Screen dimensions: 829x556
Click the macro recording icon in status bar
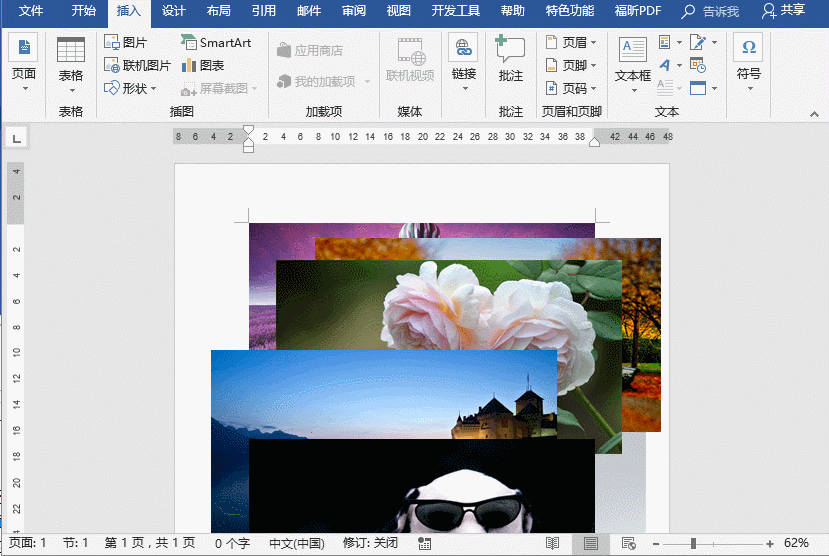424,543
